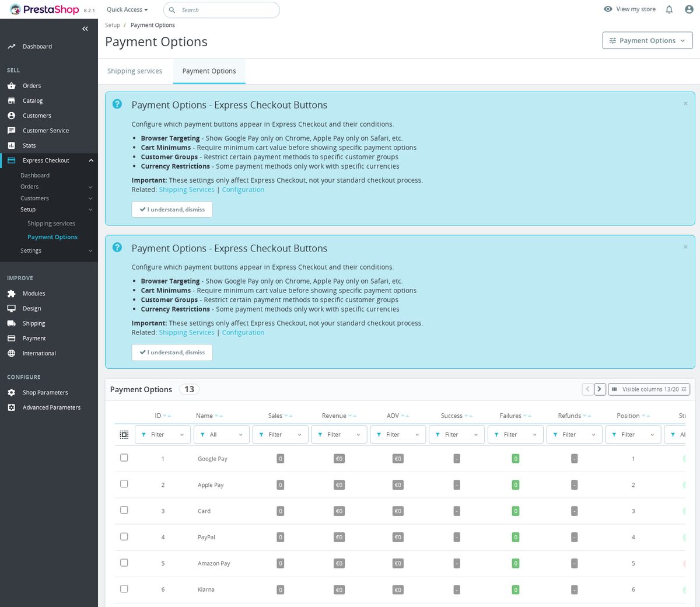The image size is (700, 607).
Task: Sort by ID column arrows
Action: click(167, 416)
